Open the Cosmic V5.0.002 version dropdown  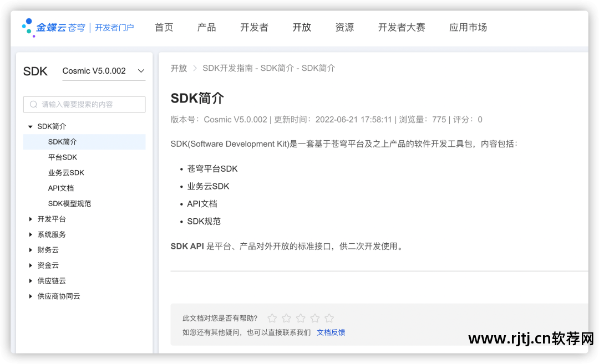(x=104, y=71)
